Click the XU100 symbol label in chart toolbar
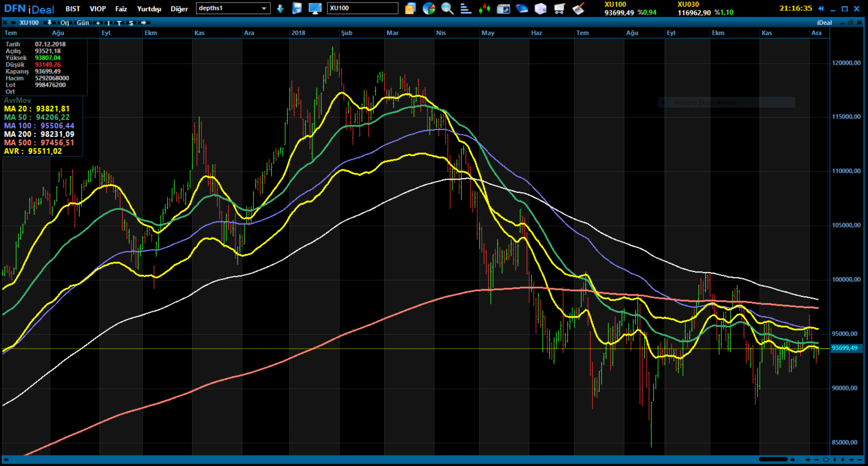This screenshot has height=466, width=868. [29, 23]
